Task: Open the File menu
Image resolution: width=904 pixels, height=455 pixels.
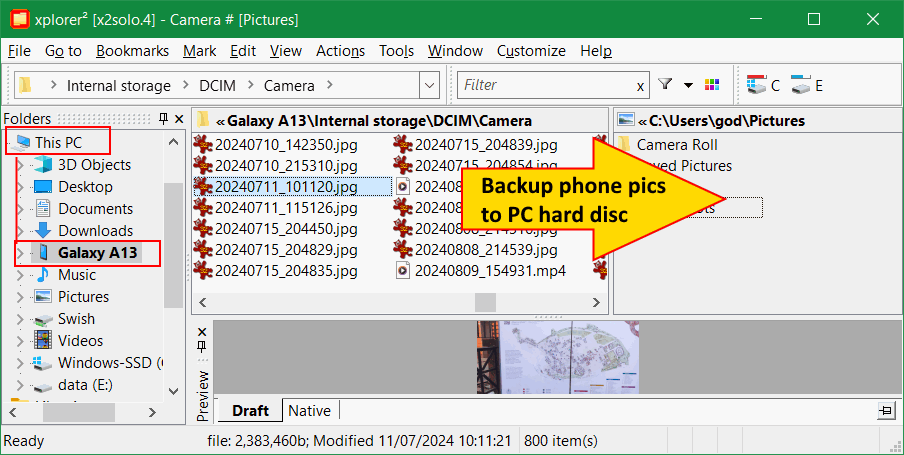Action: (19, 51)
